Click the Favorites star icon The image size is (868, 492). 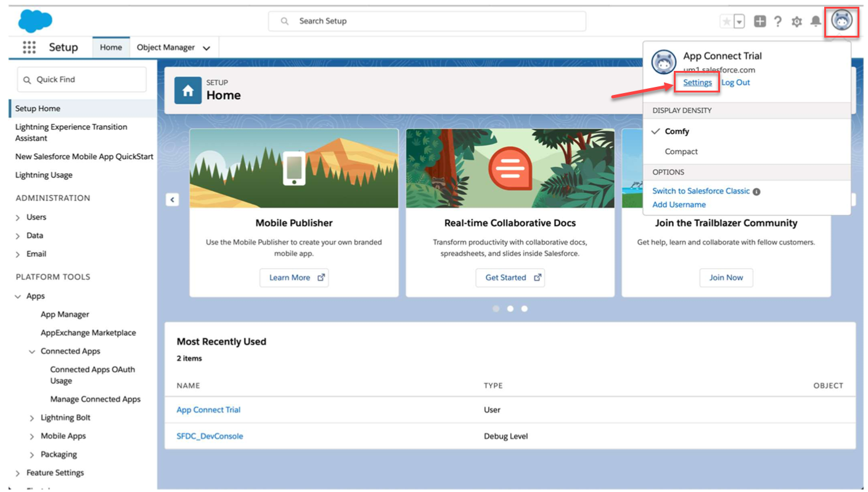click(727, 22)
